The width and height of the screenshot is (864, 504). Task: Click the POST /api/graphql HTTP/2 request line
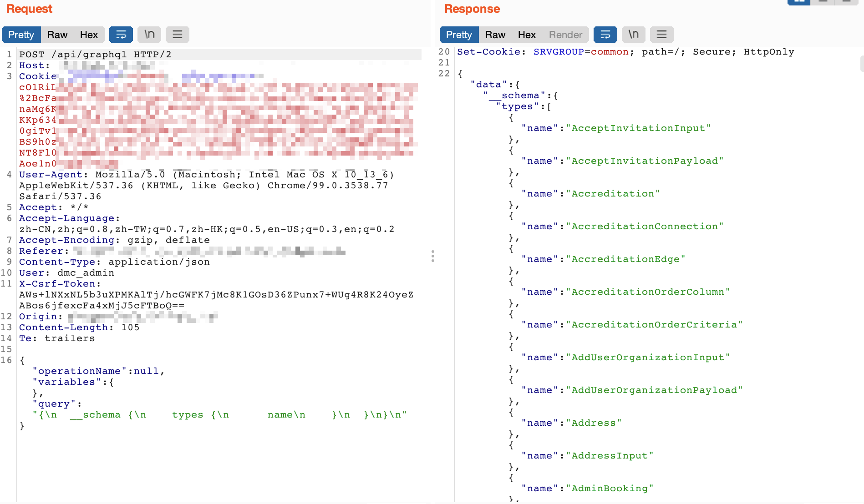click(x=95, y=55)
